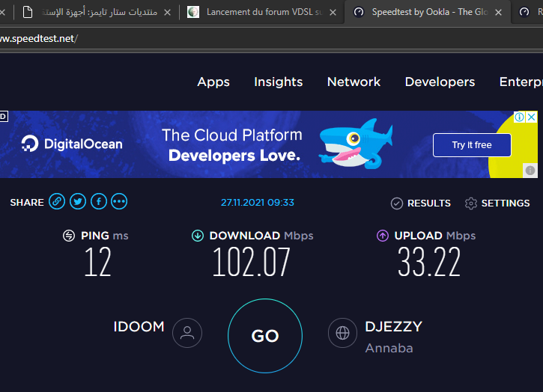Select the Speedtest by Ookla tab
Image resolution: width=543 pixels, height=392 pixels.
(x=429, y=13)
